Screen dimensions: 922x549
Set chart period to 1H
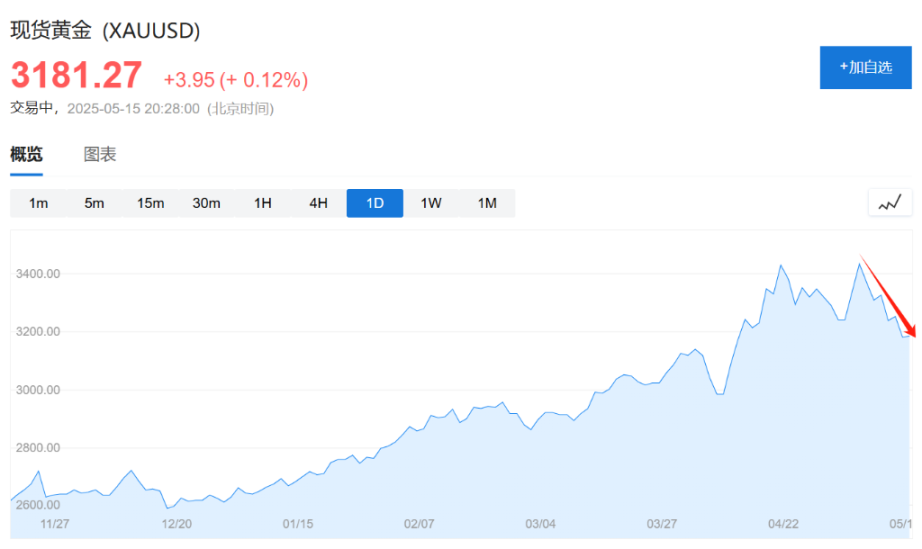[262, 203]
